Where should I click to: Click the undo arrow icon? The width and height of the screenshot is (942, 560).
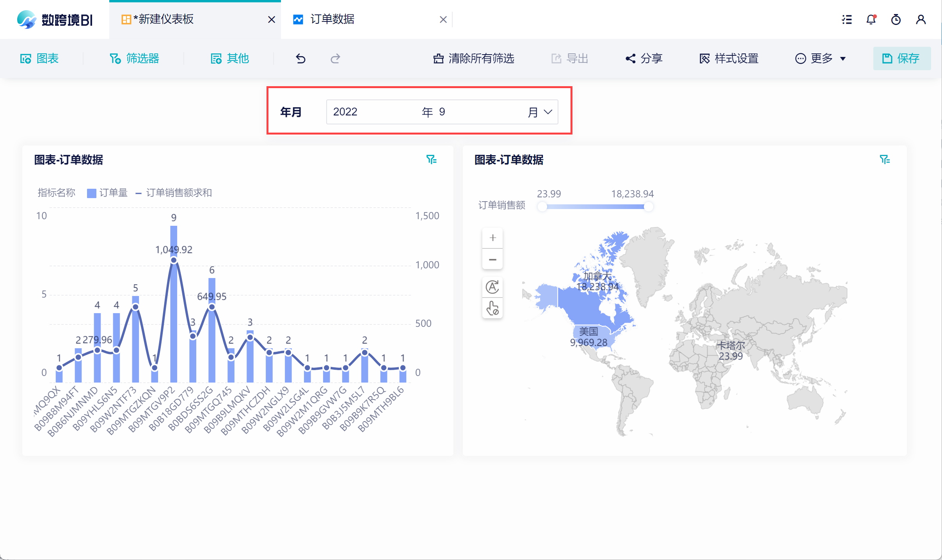click(x=300, y=58)
